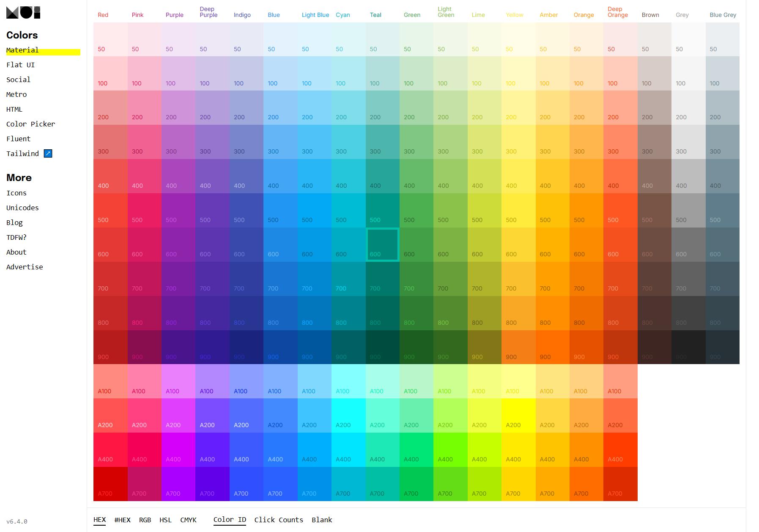Go to the Fluent colors page
Image resolution: width=759 pixels, height=532 pixels.
(18, 139)
